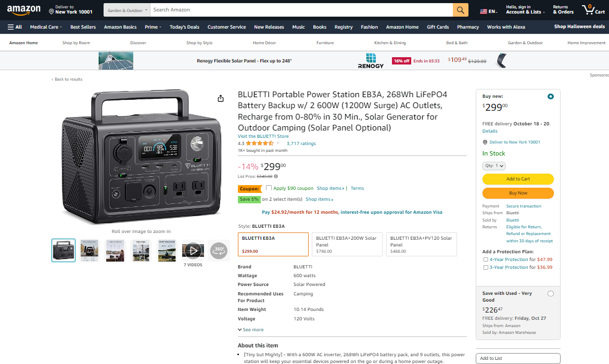Viewport: 609px width, 364px height.
Task: Play the 7 videos thumbnail
Action: tap(193, 250)
